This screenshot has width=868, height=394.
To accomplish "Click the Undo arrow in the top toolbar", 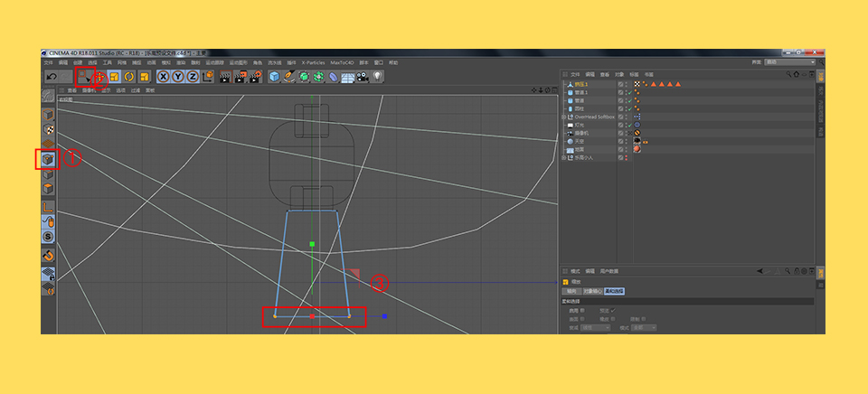I will coord(52,77).
